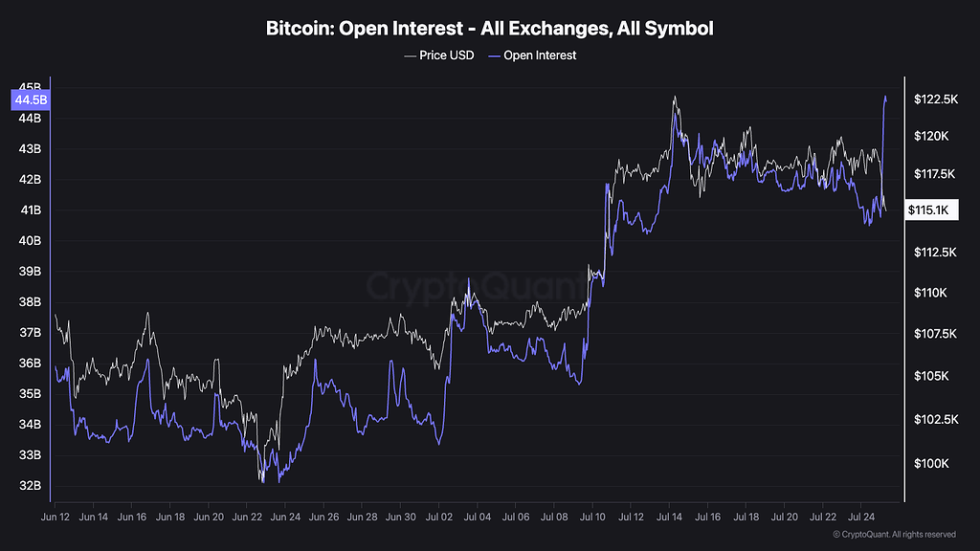Screen dimensions: 980x551
Task: Click the $122.5K right axis label
Action: point(936,99)
